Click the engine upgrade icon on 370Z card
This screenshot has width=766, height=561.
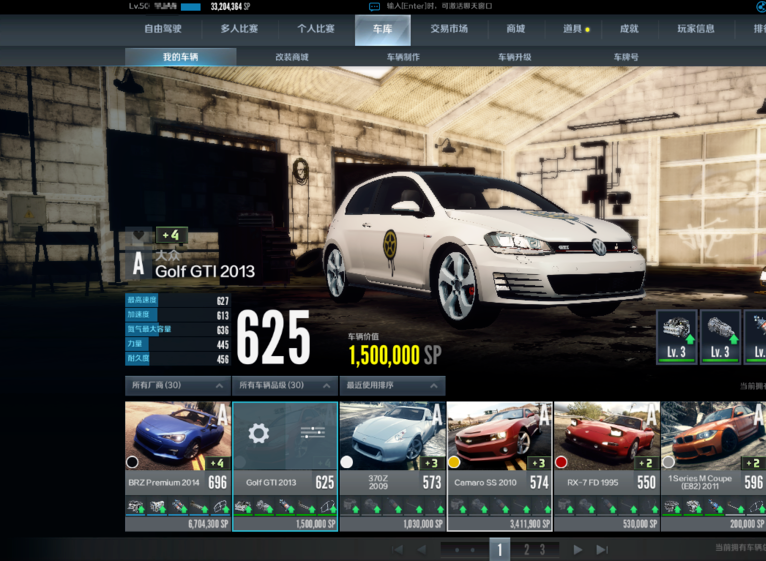click(x=350, y=506)
